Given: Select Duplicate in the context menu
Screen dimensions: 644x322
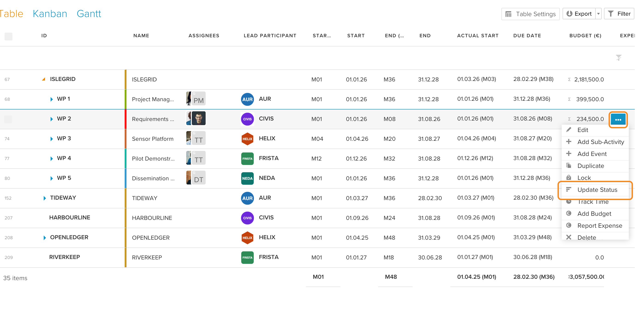Looking at the screenshot, I should (595, 166).
